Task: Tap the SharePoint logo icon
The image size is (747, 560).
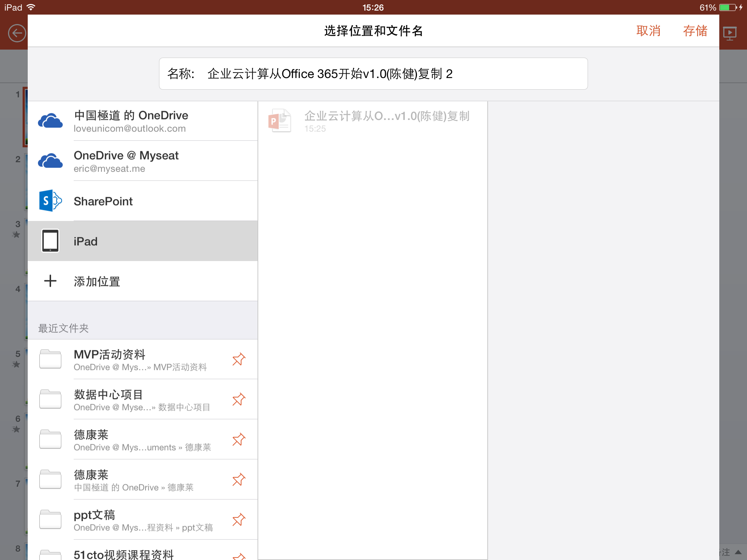Action: 50,201
